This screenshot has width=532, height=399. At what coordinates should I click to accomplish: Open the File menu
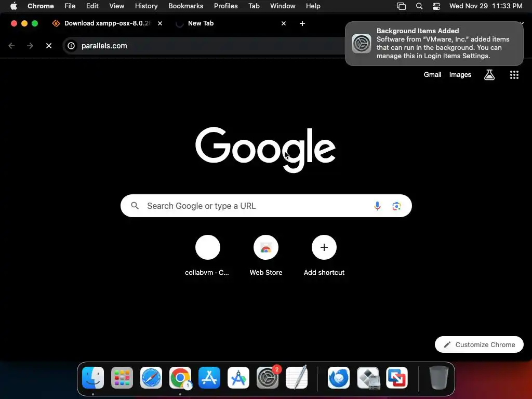pyautogui.click(x=70, y=6)
